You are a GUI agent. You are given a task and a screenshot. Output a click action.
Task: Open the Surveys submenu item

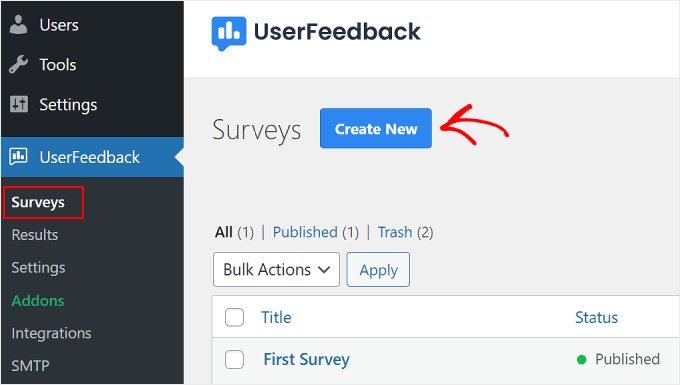38,202
